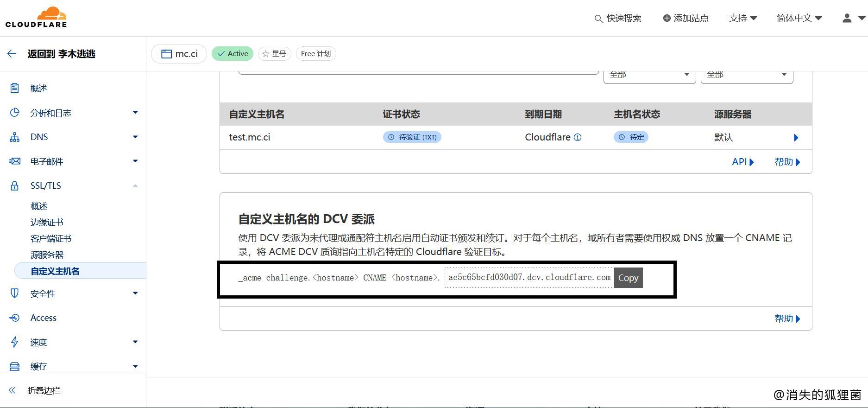Open the quick search magnifier
This screenshot has height=408, width=868.
coord(598,19)
